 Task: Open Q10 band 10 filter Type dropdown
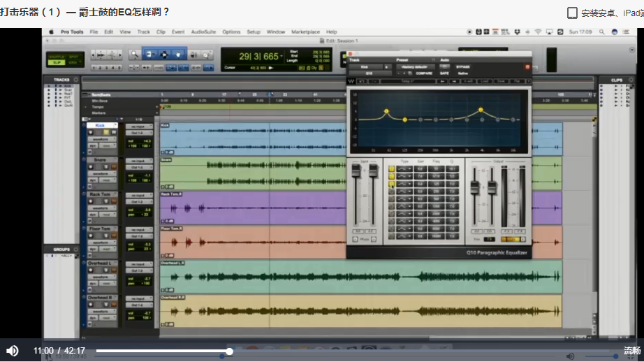tap(404, 236)
